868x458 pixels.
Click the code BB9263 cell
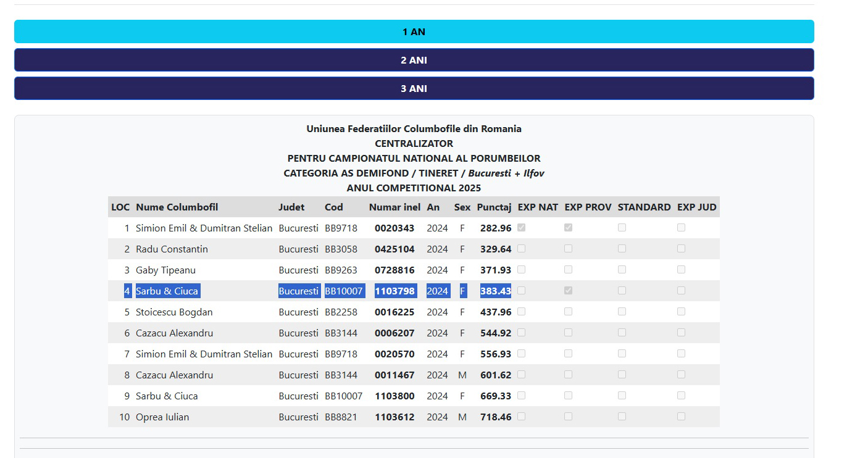(x=341, y=270)
